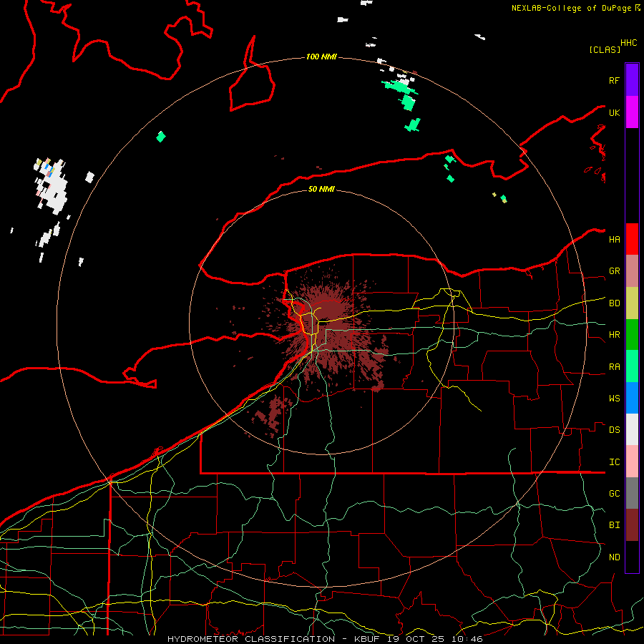644x644 pixels.
Task: Click the 'DS' legend label
Action: (614, 430)
